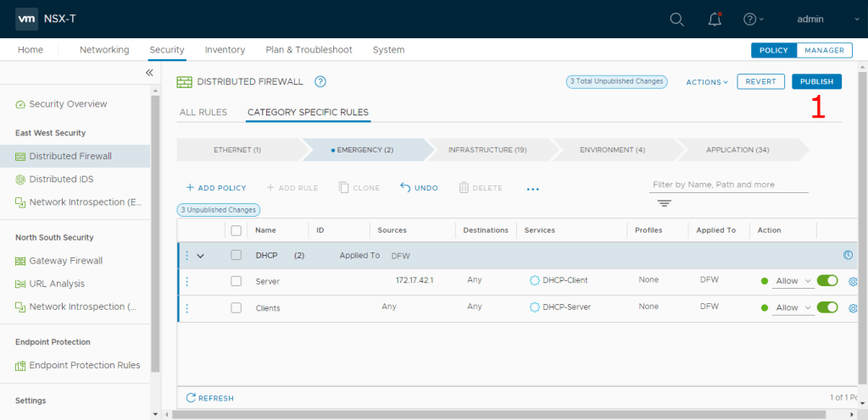Collapse the DHCP policy section
Image resolution: width=868 pixels, height=420 pixels.
pyautogui.click(x=201, y=255)
